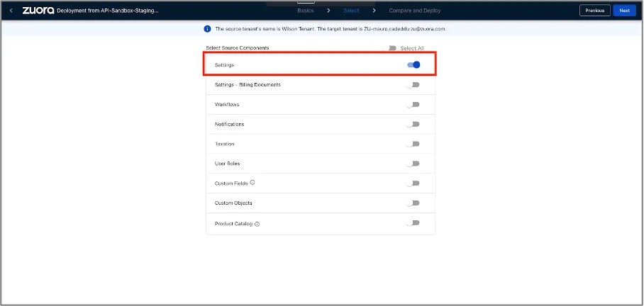
Task: Toggle the Select All switch
Action: point(392,48)
